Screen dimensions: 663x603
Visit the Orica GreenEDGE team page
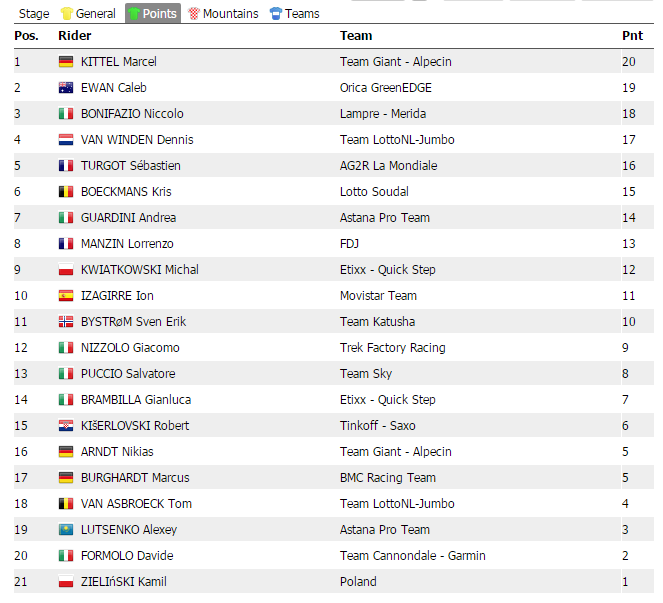click(385, 88)
